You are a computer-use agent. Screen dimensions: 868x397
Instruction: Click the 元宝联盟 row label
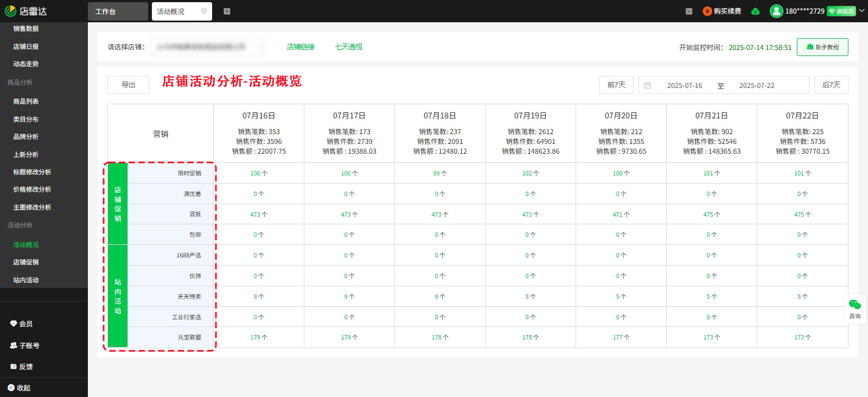(x=189, y=337)
